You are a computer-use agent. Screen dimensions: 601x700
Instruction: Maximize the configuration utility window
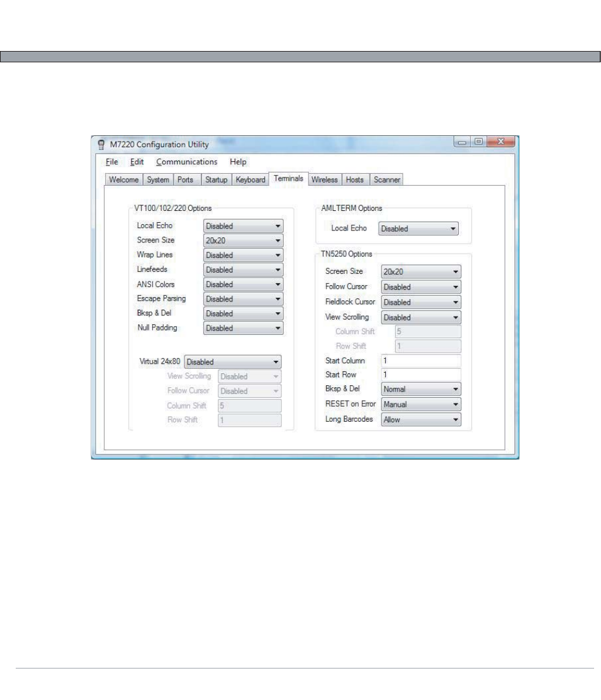coord(479,143)
